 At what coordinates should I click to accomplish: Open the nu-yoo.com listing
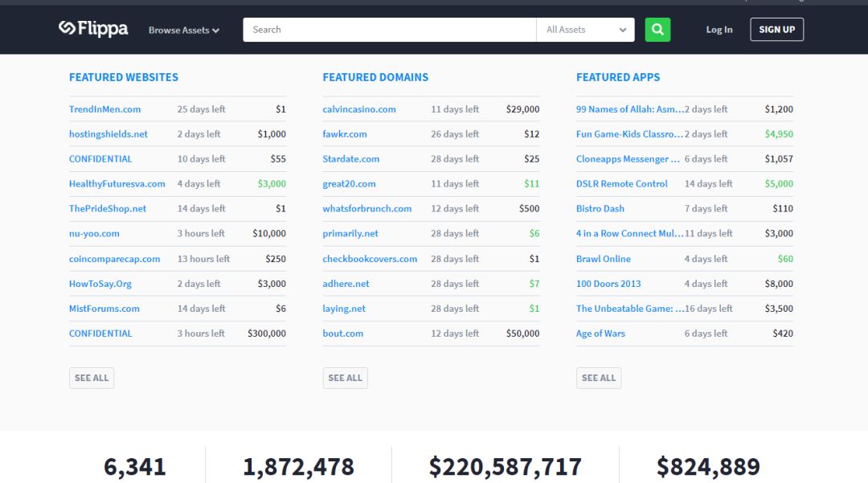point(94,234)
